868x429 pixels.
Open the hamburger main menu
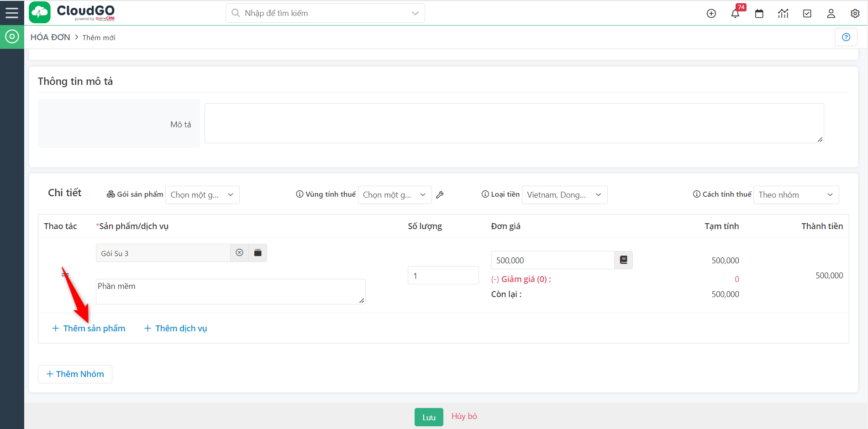pyautogui.click(x=12, y=13)
